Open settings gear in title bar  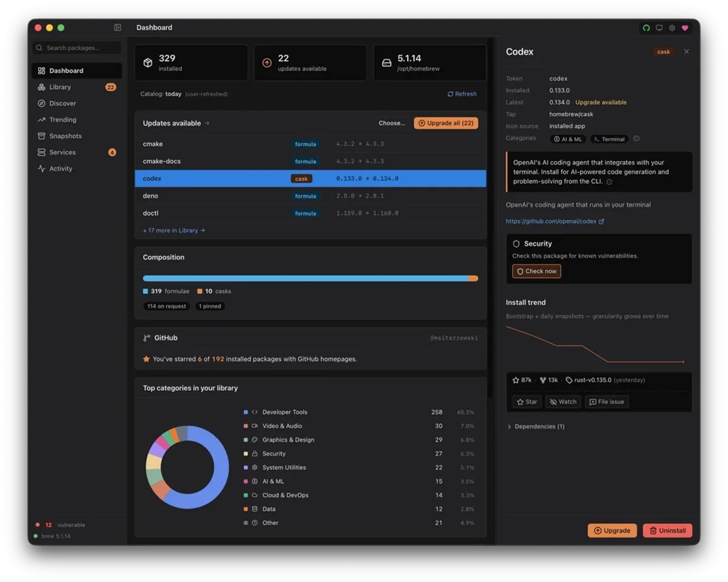click(x=672, y=28)
